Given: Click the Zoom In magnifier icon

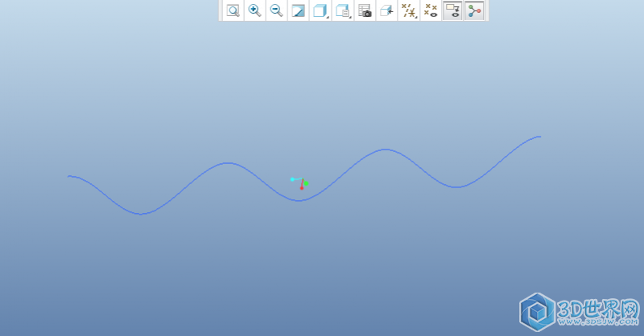Looking at the screenshot, I should (254, 10).
